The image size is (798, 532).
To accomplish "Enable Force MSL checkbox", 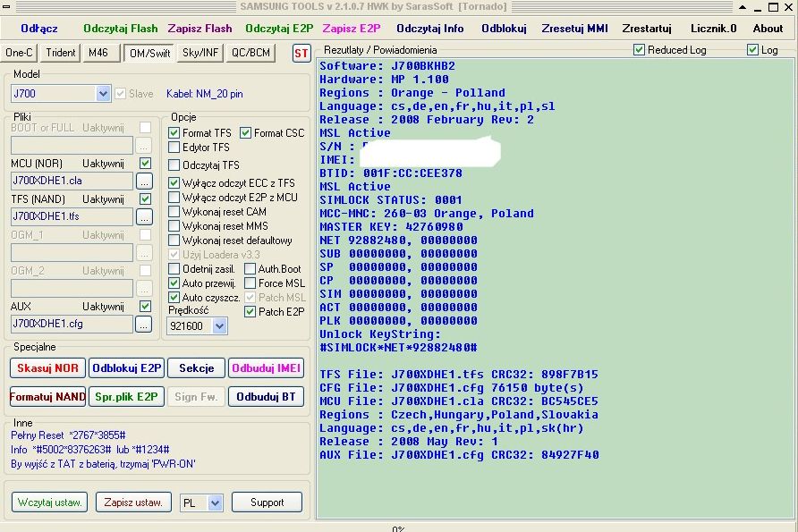I will coord(250,283).
